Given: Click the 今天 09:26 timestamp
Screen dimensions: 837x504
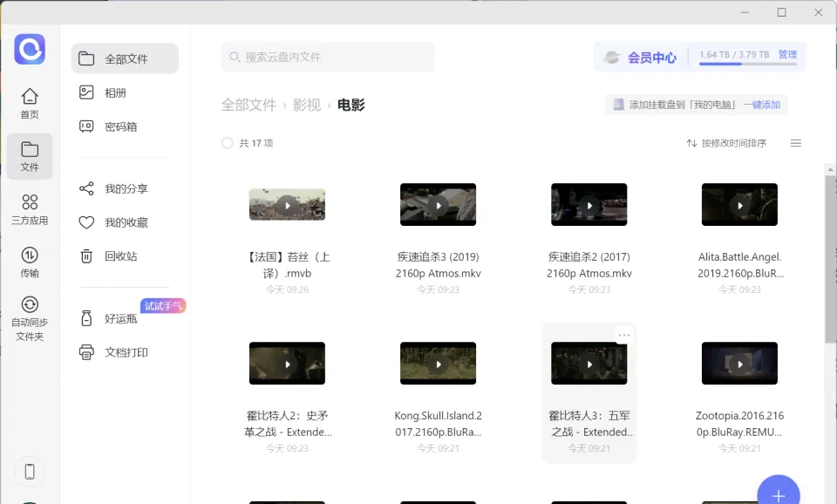Looking at the screenshot, I should pos(287,289).
